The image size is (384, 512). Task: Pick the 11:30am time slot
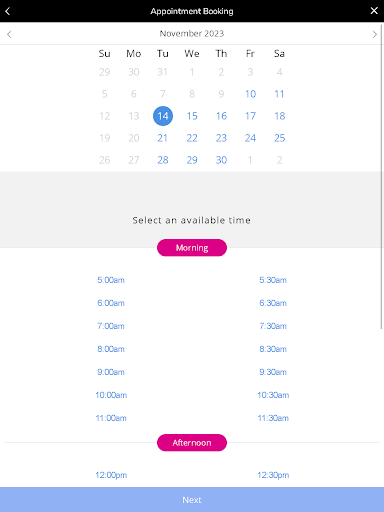pos(273,418)
